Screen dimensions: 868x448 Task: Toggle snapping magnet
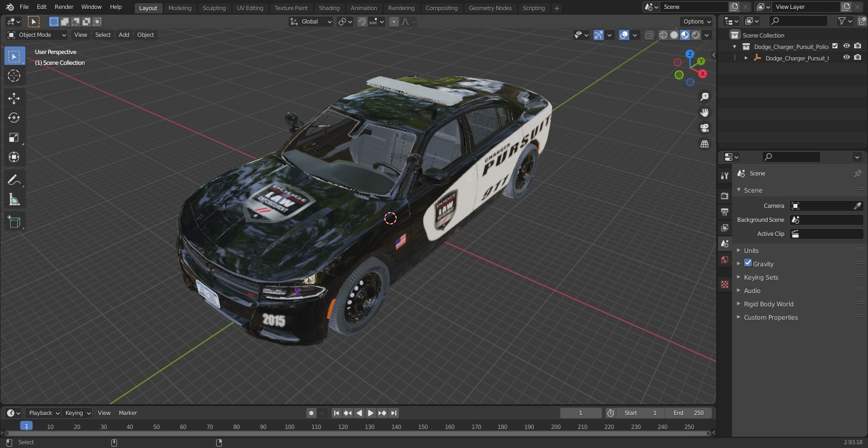pyautogui.click(x=362, y=22)
